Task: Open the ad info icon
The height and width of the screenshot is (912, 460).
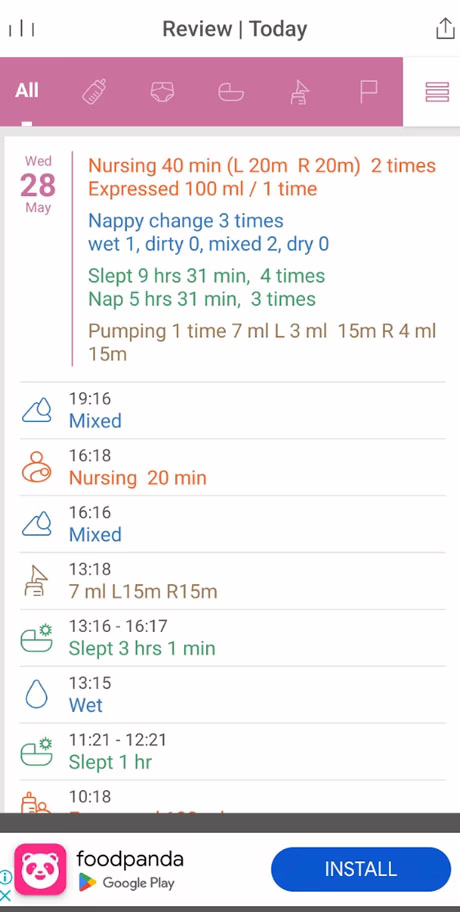Action: click(x=6, y=876)
